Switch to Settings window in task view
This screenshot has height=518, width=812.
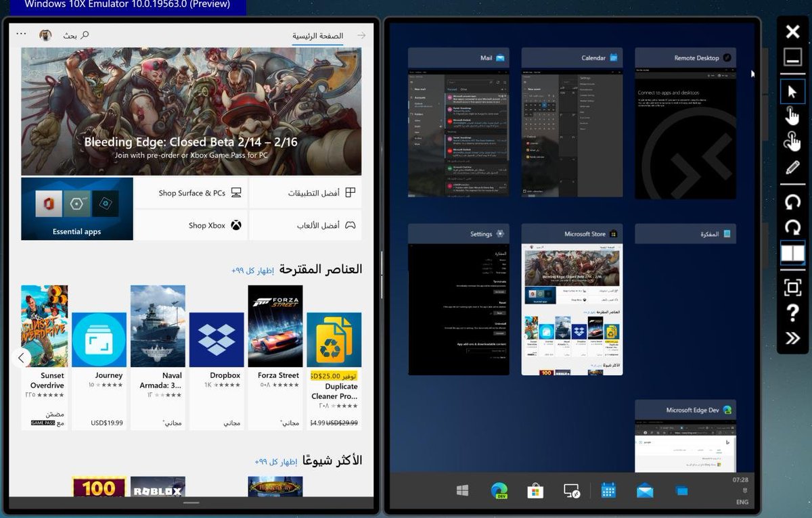[x=459, y=300]
